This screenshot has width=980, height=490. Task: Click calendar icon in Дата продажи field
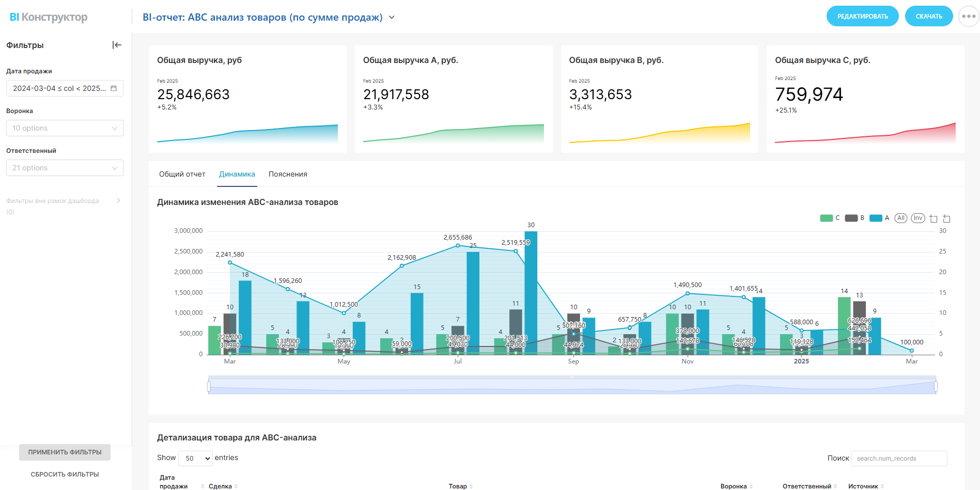(114, 89)
